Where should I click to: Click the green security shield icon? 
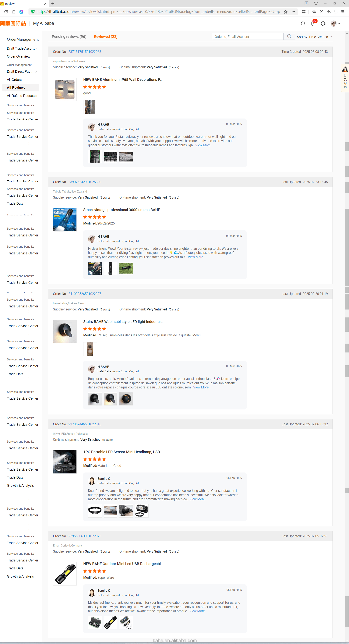coord(33,12)
